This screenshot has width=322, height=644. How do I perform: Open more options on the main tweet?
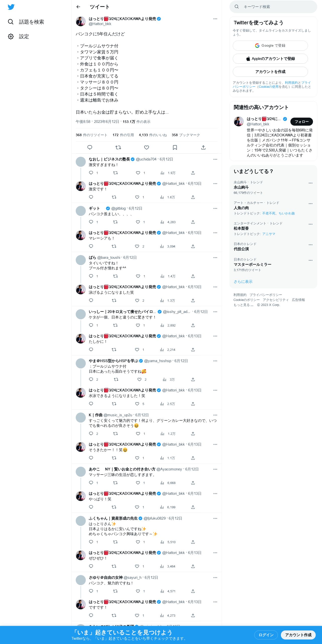click(215, 19)
